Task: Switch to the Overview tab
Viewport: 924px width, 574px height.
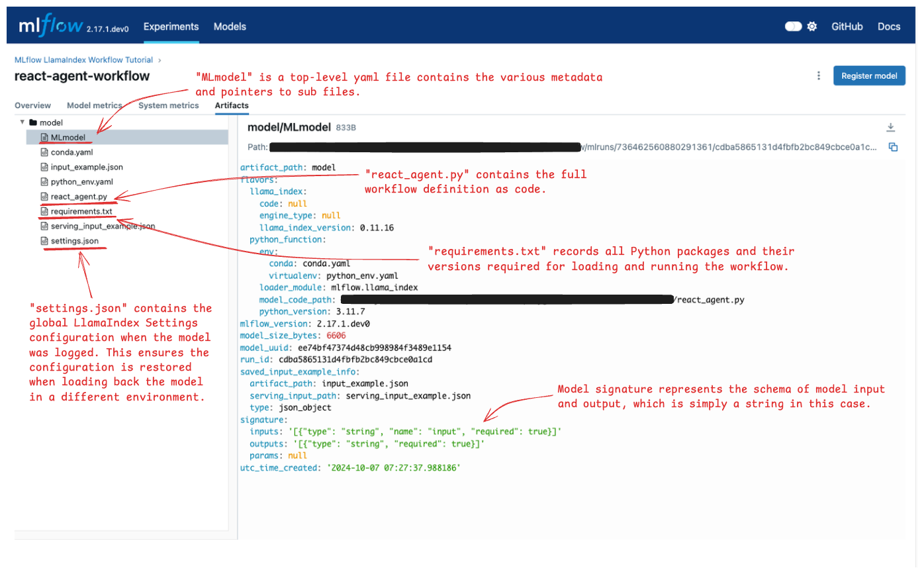Action: click(32, 105)
